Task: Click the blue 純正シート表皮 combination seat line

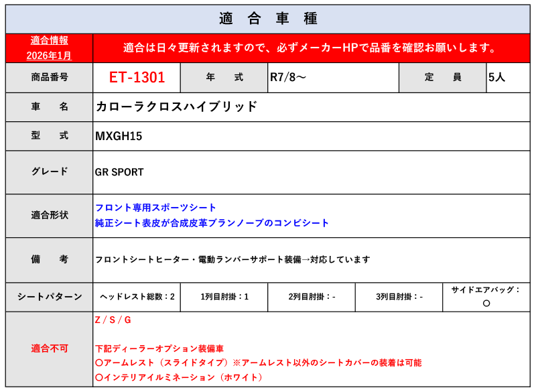Action: [212, 222]
